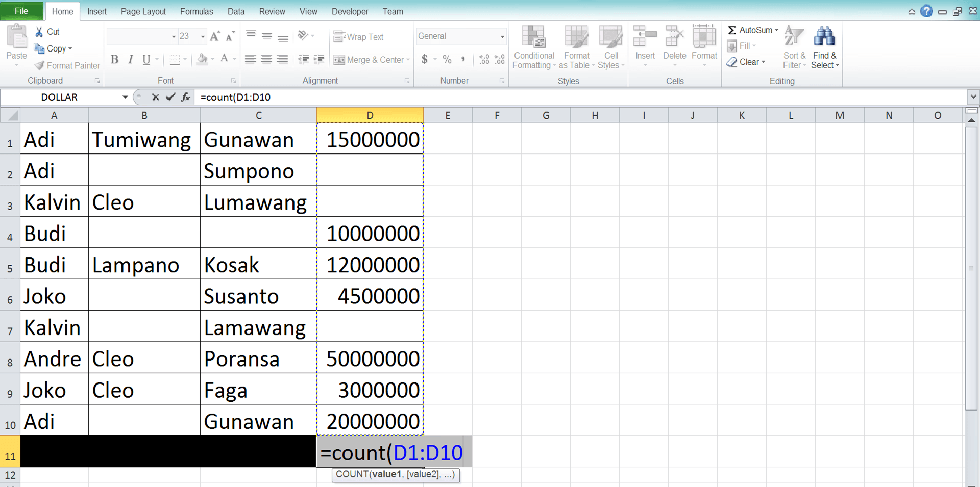Open the General number format dropdown

502,36
